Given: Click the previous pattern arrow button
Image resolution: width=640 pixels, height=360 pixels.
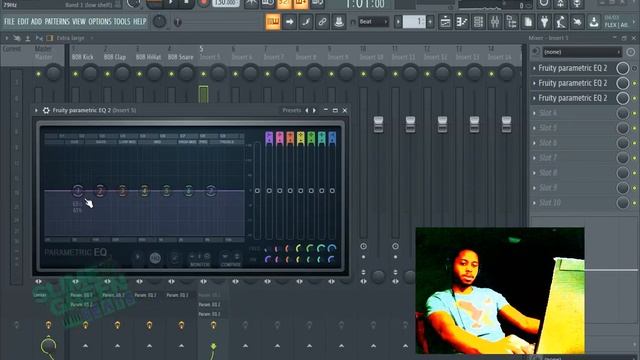Looking at the screenshot, I should (398, 22).
